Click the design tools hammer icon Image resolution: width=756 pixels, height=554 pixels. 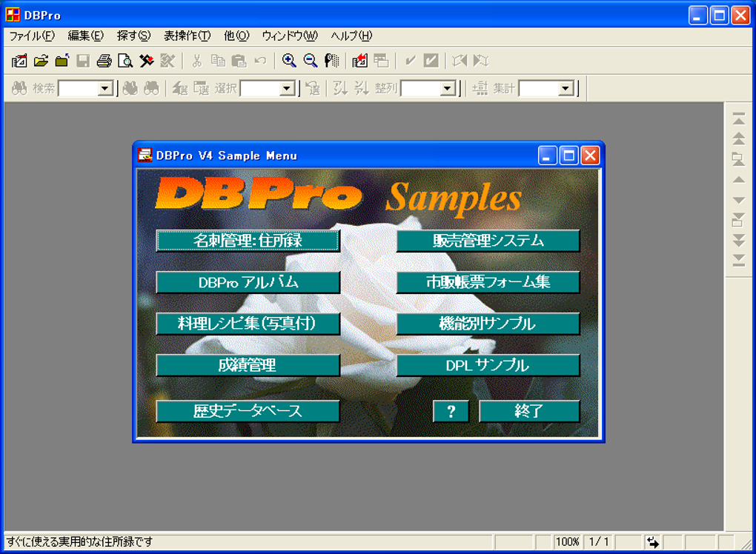pos(147,61)
